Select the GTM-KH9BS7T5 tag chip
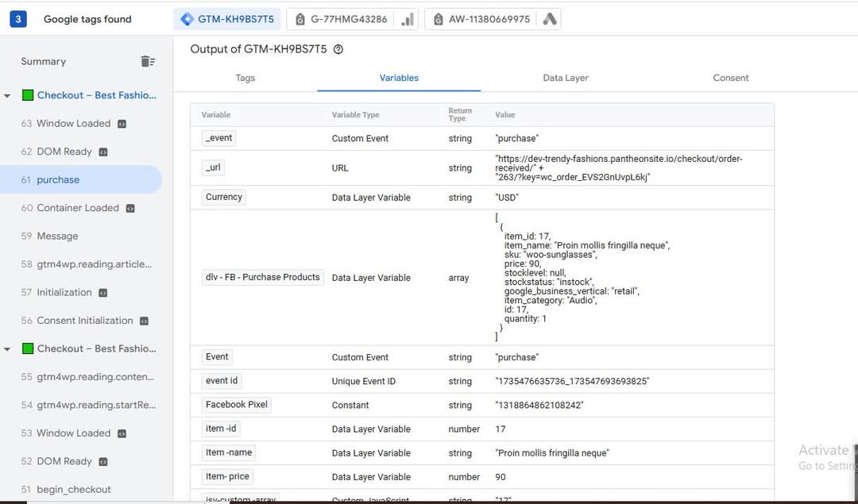The height and width of the screenshot is (504, 858). 227,19
